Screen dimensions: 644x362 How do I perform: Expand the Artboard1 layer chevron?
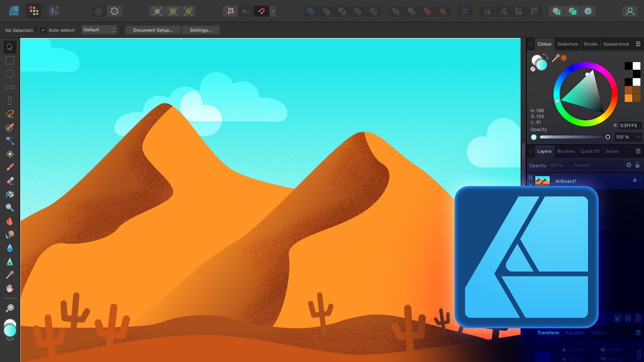pos(530,185)
